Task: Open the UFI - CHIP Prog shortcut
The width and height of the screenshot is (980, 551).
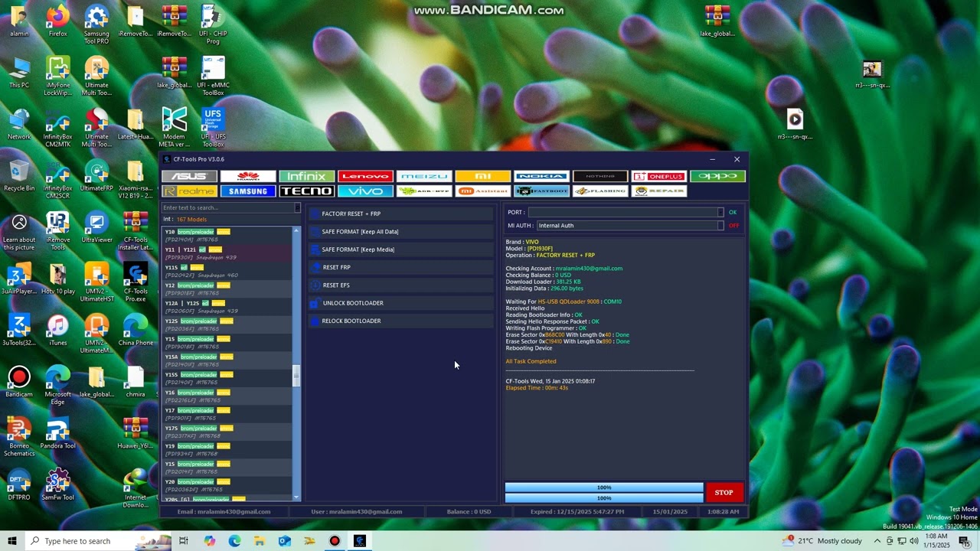Action: (x=213, y=24)
